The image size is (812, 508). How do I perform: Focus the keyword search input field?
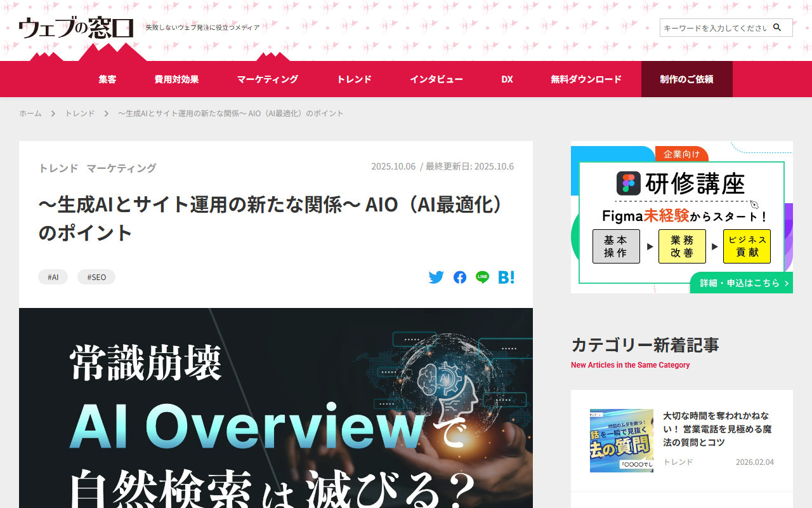[x=716, y=28]
